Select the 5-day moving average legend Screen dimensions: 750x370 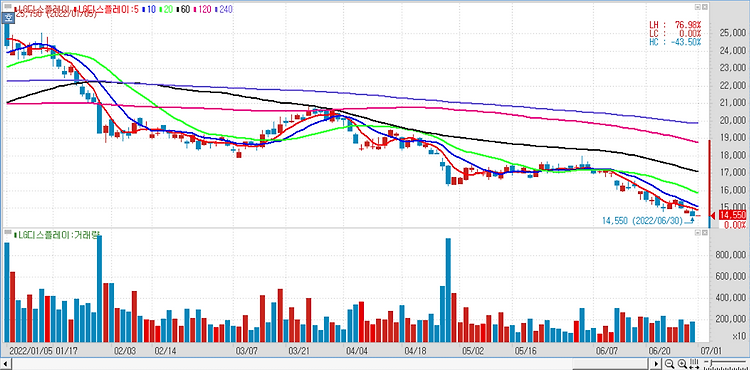106,9
